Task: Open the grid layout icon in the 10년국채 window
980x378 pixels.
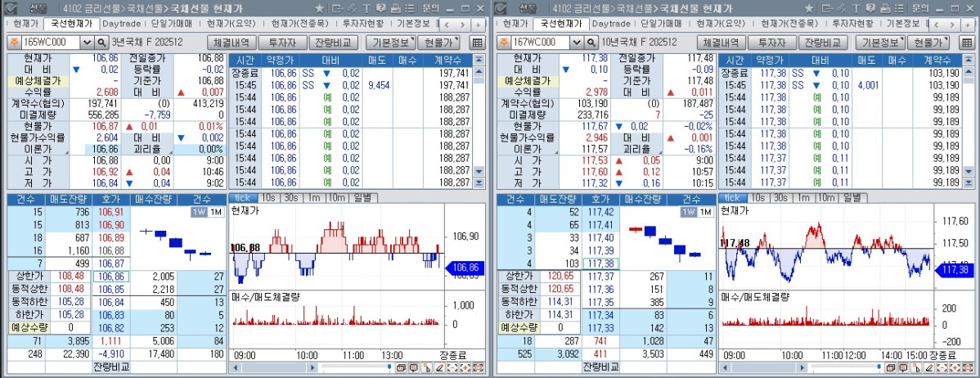Action: tap(967, 43)
